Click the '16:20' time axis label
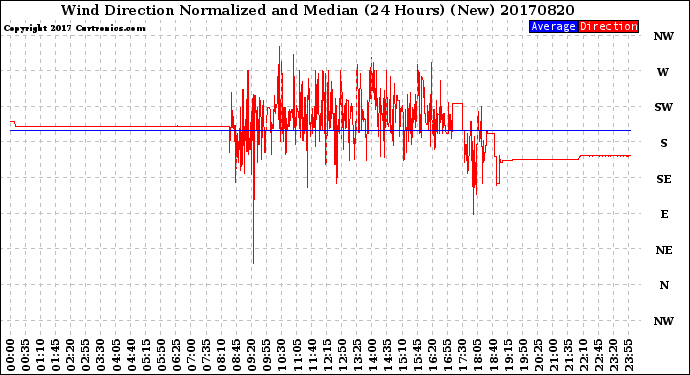The width and height of the screenshot is (690, 375). (433, 355)
